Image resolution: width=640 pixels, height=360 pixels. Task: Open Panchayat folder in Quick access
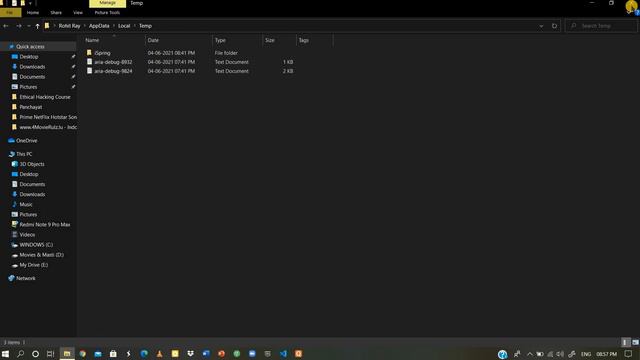[31, 107]
